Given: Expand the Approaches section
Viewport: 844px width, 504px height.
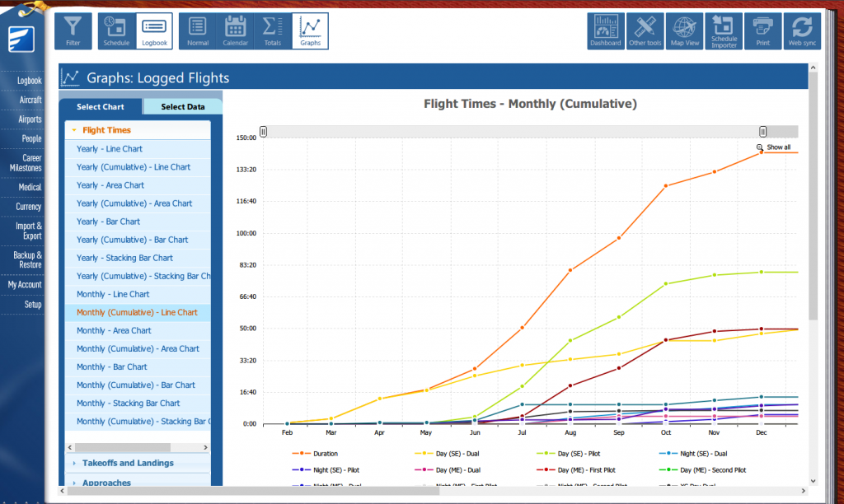Looking at the screenshot, I should pyautogui.click(x=106, y=483).
